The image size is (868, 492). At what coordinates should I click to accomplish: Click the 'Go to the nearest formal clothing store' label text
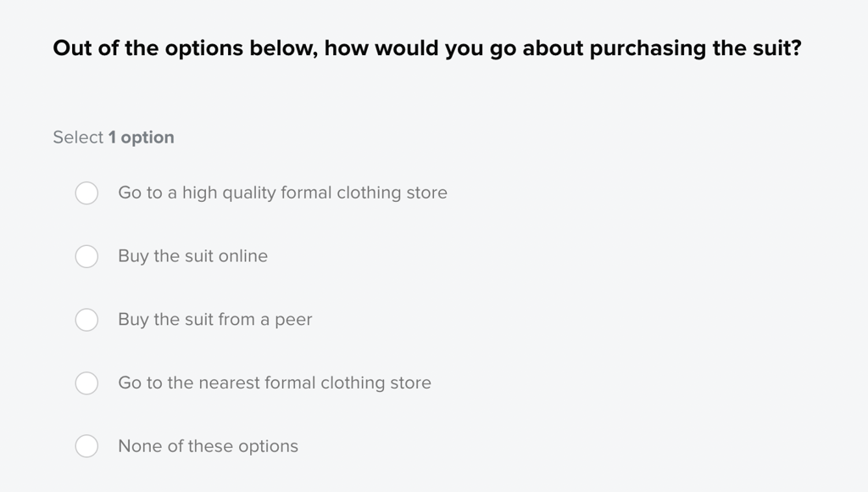(x=274, y=383)
